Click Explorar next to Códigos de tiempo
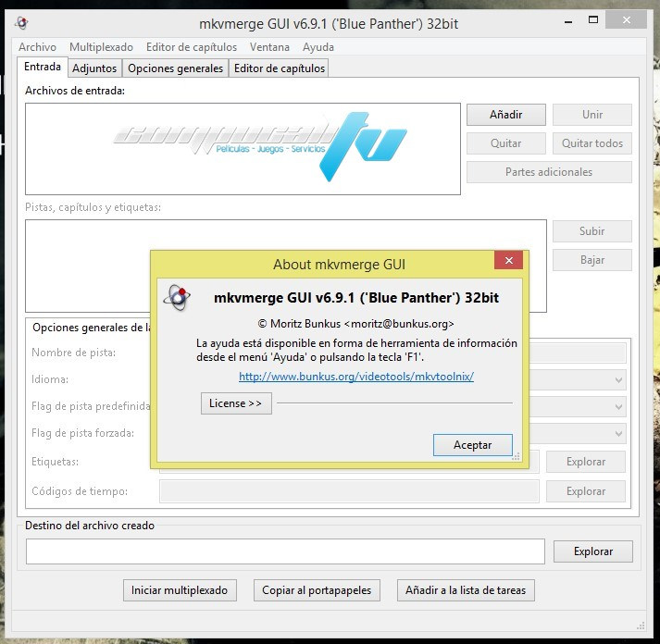This screenshot has width=660, height=644. [586, 491]
